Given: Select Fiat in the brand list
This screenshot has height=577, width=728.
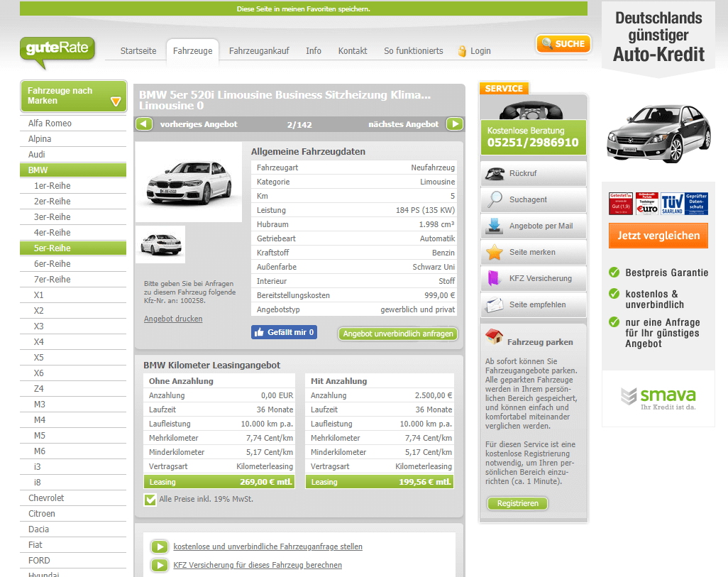Looking at the screenshot, I should (73, 545).
